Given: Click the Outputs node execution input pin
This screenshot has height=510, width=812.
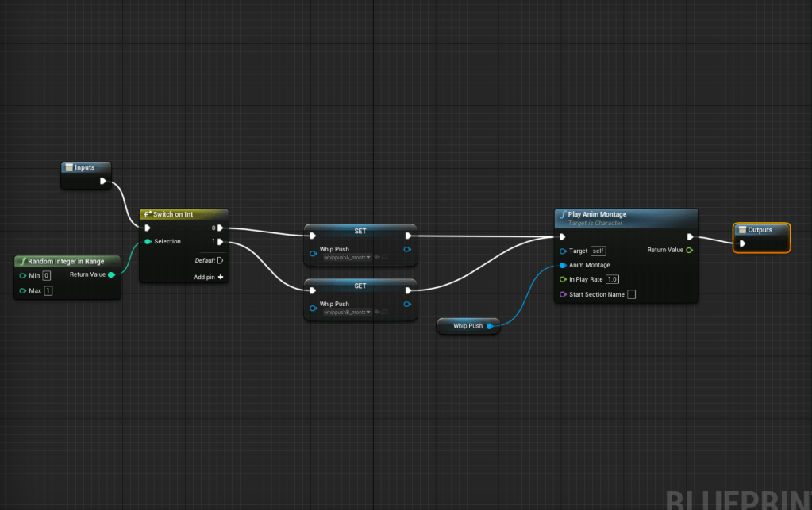Looking at the screenshot, I should click(743, 243).
